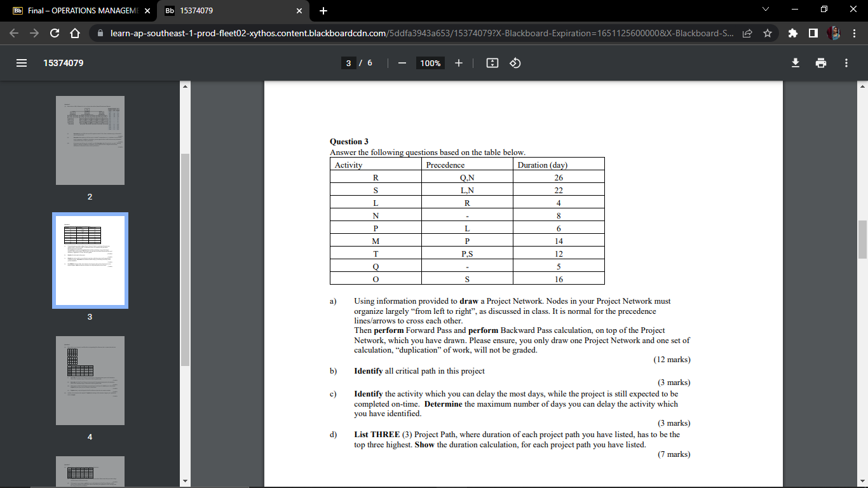Screen dimensions: 868x488
Task: Share this page using the share icon
Action: [x=748, y=33]
